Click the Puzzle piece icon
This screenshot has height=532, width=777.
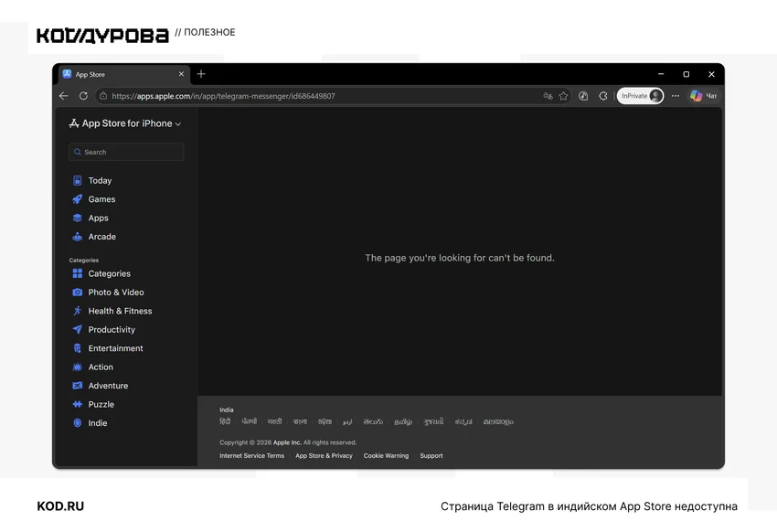click(78, 404)
